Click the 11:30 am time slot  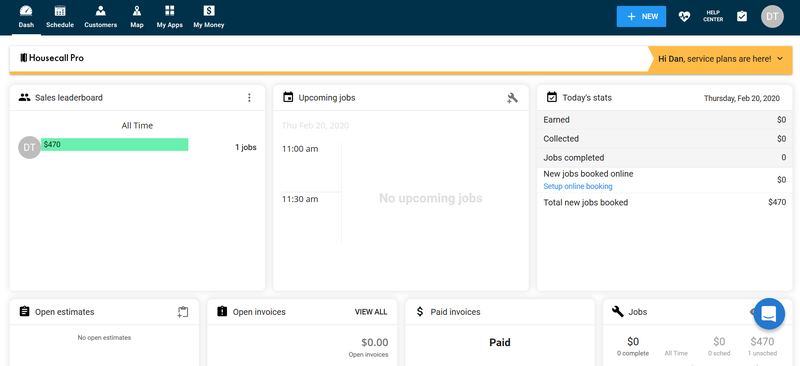[x=300, y=199]
